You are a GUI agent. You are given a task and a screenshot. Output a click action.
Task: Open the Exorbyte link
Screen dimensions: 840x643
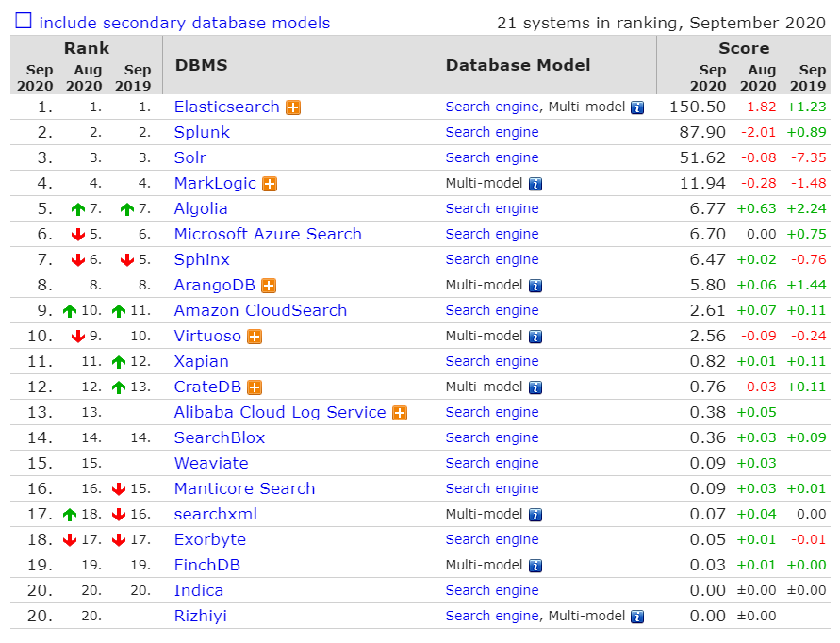210,539
